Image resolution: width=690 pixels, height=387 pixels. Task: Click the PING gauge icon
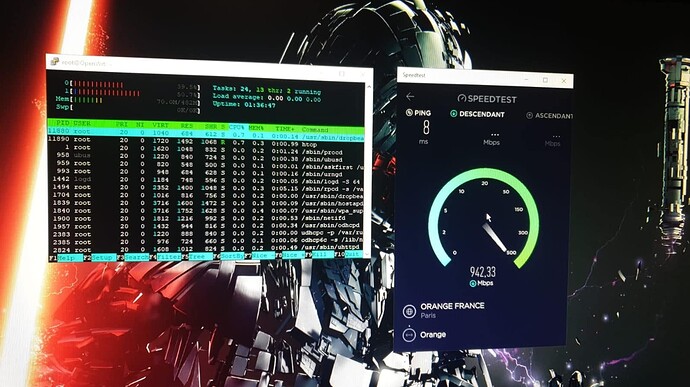pos(409,113)
